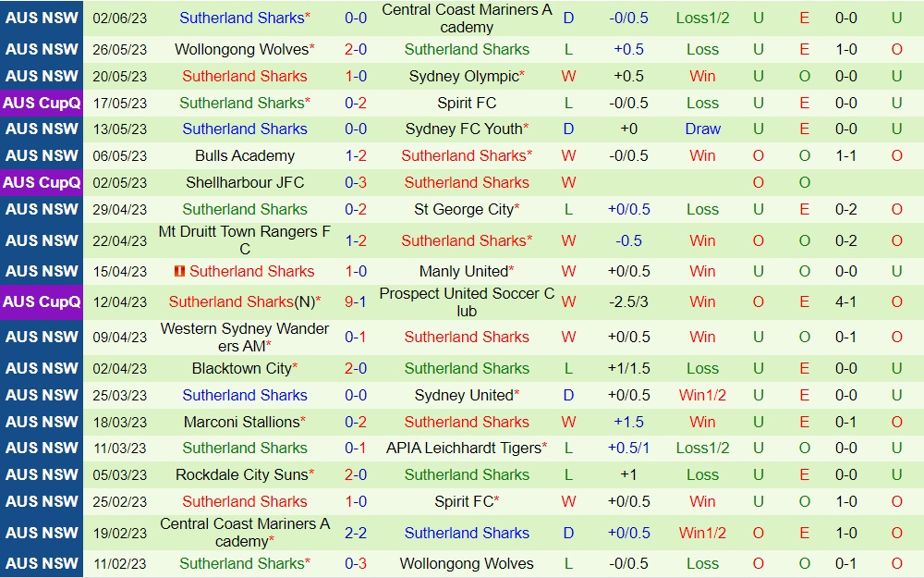This screenshot has width=924, height=578.
Task: Click Bulls Academy team name
Action: [x=245, y=155]
